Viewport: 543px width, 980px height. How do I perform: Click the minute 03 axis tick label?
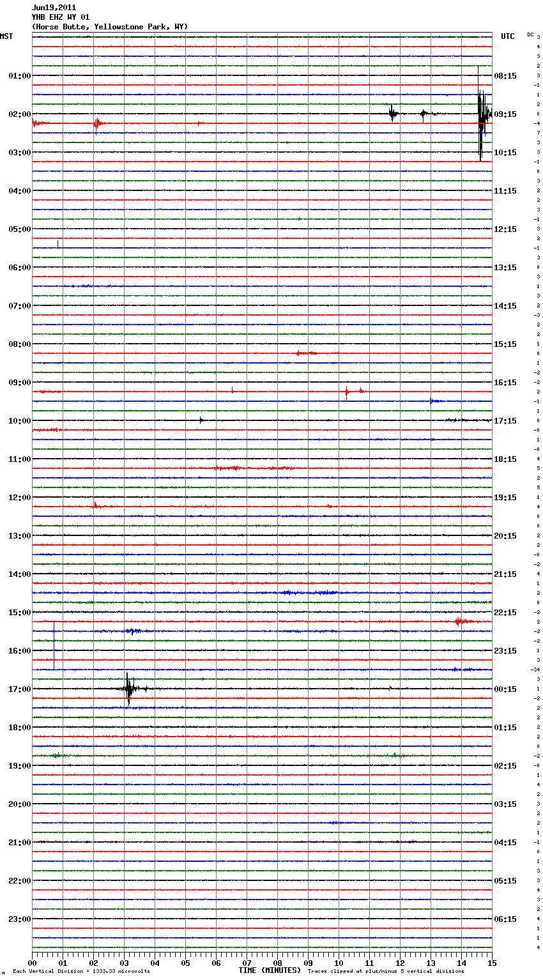pos(125,963)
